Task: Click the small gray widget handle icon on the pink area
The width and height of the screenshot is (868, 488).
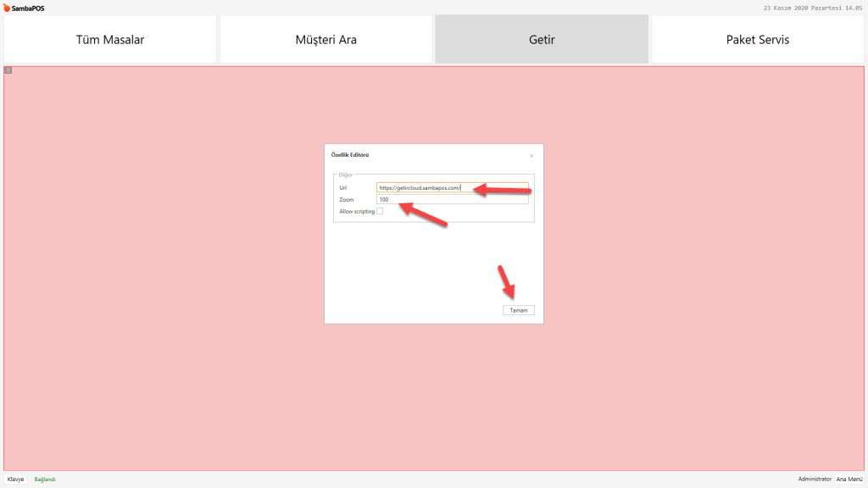Action: click(x=8, y=70)
